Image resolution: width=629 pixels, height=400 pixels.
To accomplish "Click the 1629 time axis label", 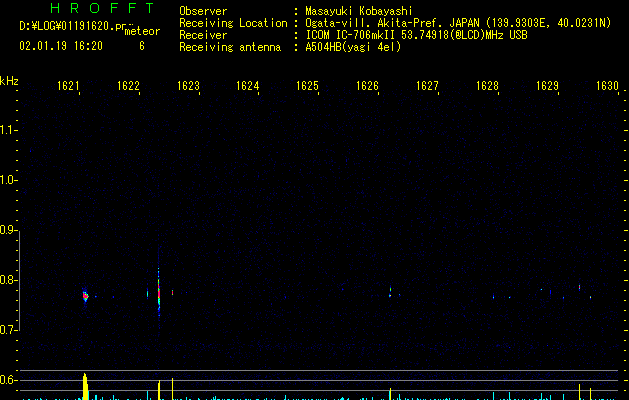I will (547, 86).
